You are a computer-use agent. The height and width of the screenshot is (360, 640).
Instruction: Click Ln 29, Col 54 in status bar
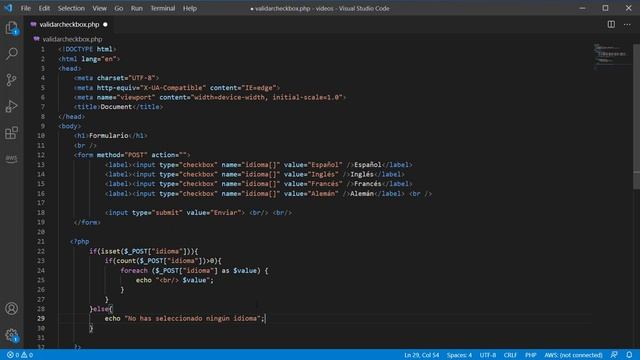pyautogui.click(x=422, y=355)
